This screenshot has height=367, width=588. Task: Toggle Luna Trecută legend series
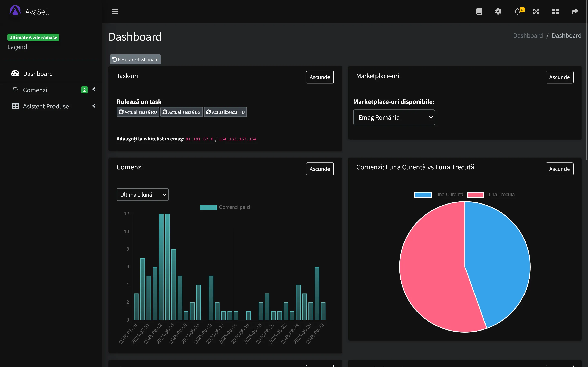point(491,195)
